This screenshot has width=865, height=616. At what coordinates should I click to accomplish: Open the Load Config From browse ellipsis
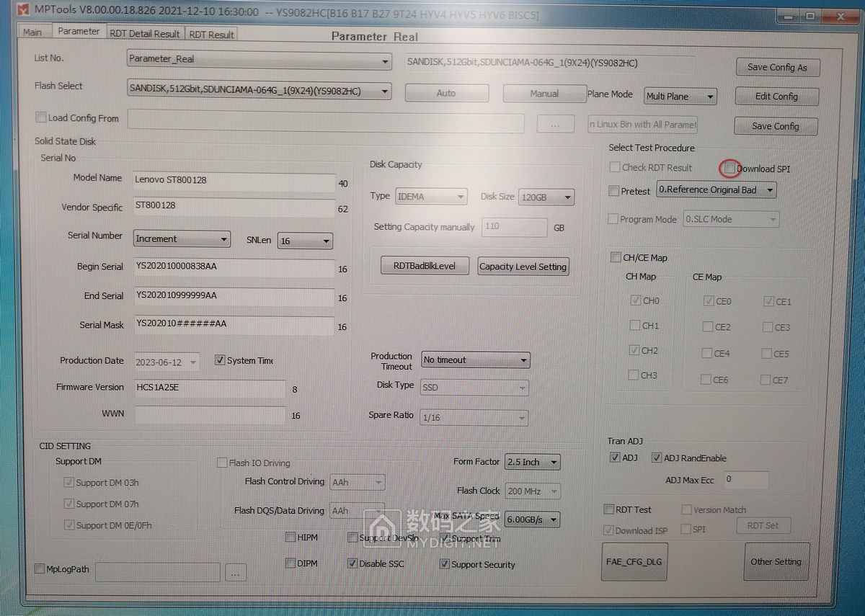(x=555, y=122)
